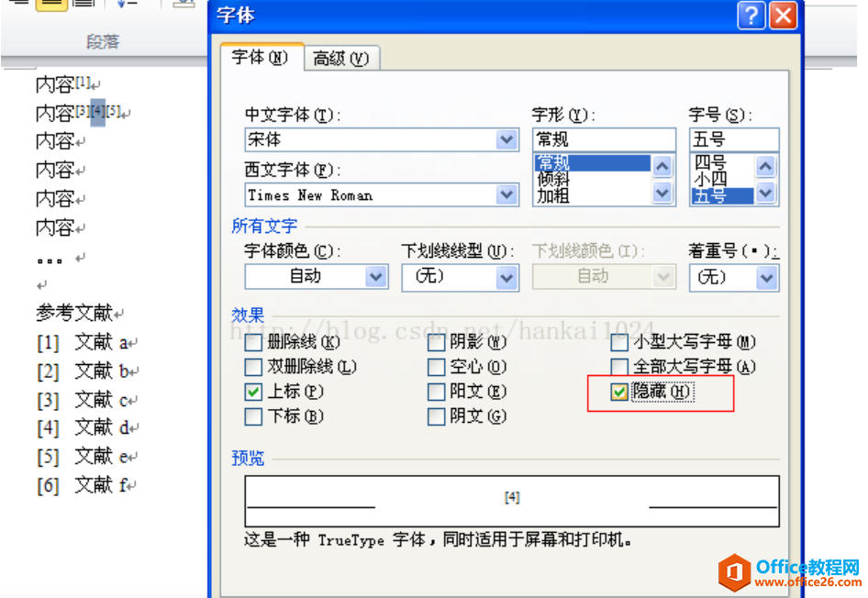
Task: Click reference line [4] 文献 d
Action: [83, 427]
